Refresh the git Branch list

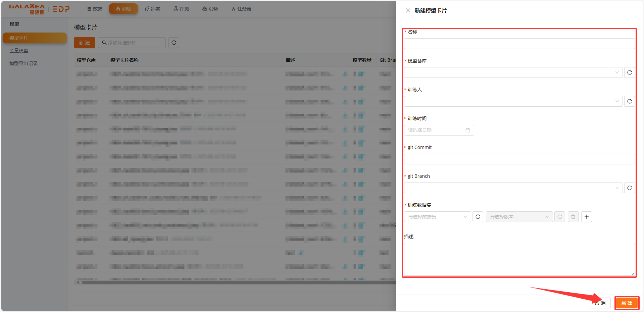click(x=629, y=188)
